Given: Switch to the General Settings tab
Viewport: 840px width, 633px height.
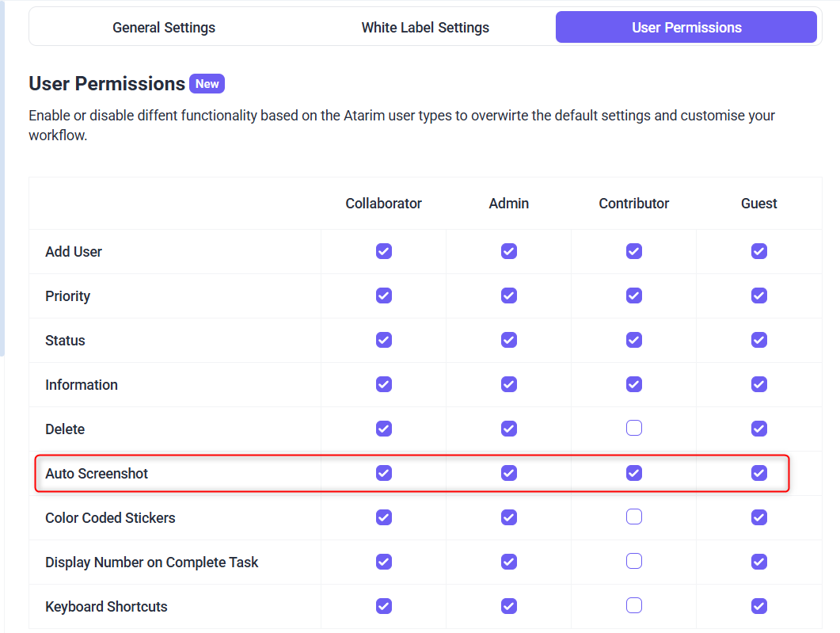Looking at the screenshot, I should [164, 28].
